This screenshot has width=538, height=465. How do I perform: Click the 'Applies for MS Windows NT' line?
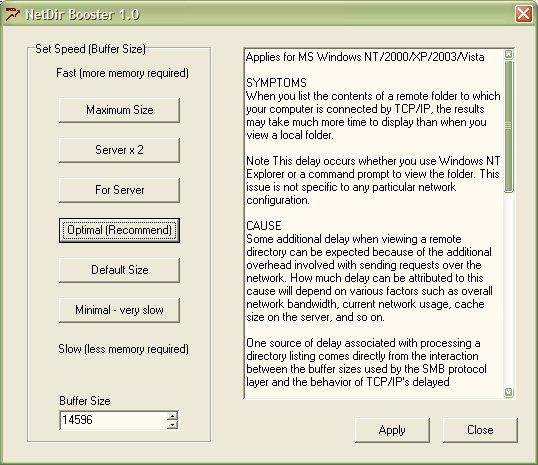pos(365,57)
